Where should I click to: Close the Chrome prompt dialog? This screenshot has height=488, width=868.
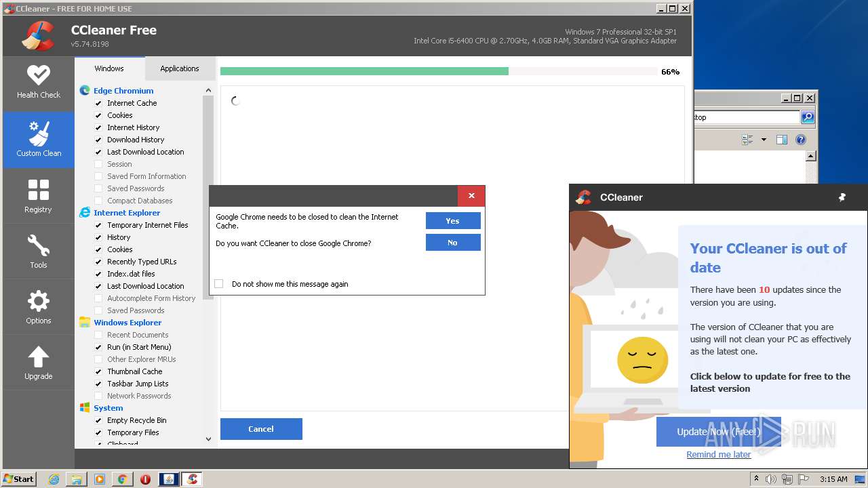pos(471,196)
